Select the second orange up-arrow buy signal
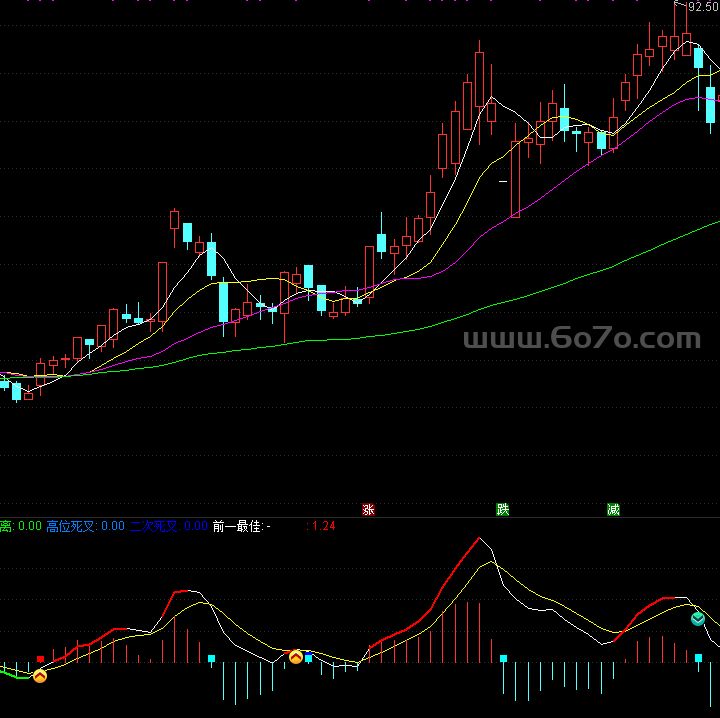 296,657
